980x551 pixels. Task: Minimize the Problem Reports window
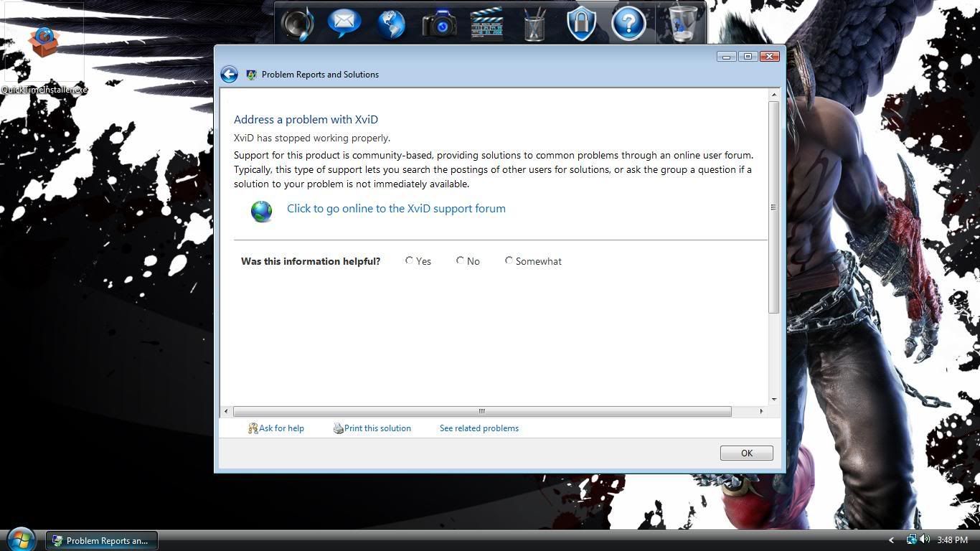(x=726, y=56)
